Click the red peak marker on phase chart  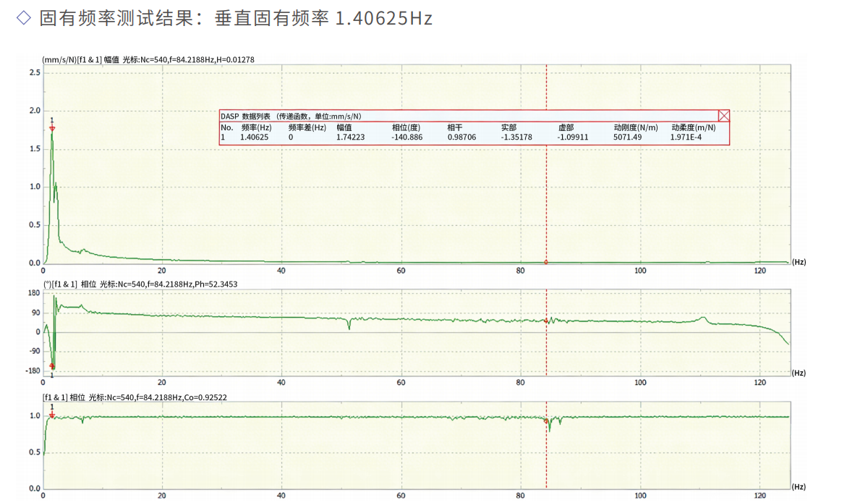(52, 366)
